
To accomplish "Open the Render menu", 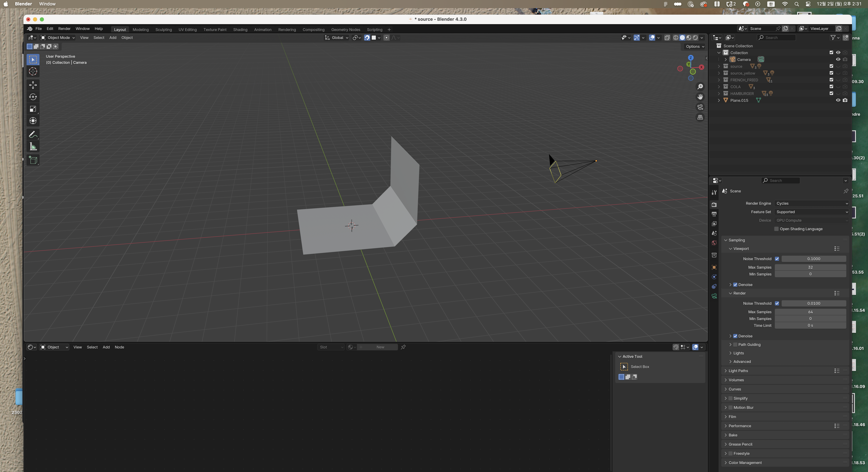I will pyautogui.click(x=64, y=29).
